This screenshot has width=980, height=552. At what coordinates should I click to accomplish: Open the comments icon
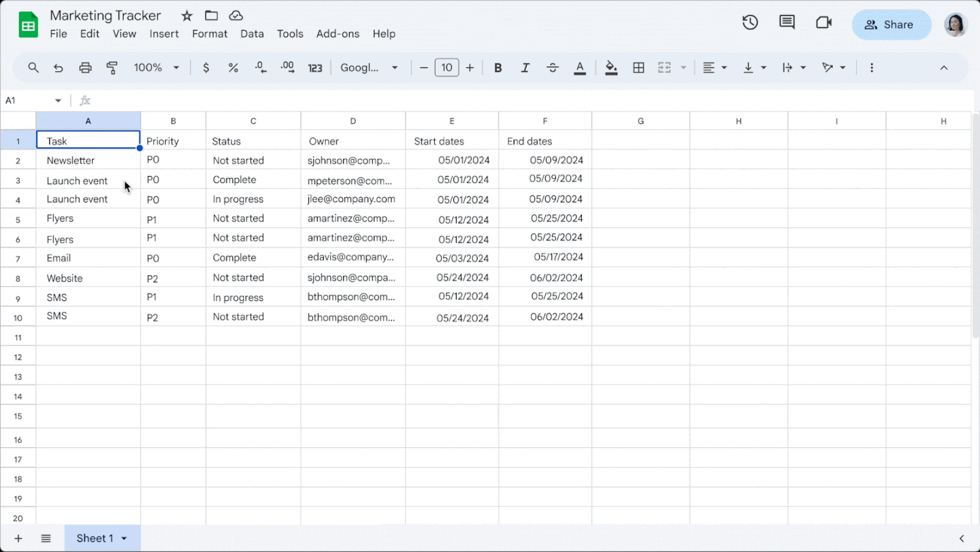coord(787,22)
